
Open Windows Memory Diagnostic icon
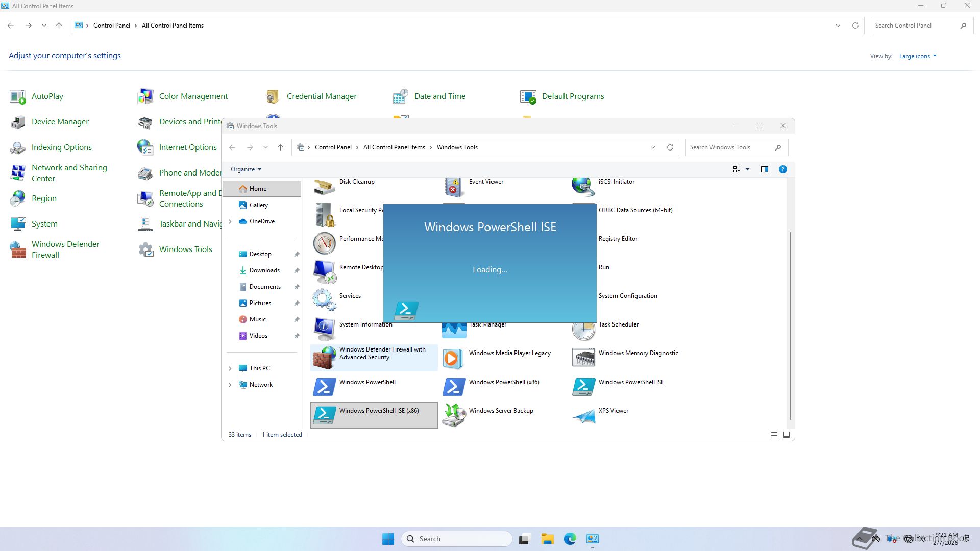[x=583, y=358]
